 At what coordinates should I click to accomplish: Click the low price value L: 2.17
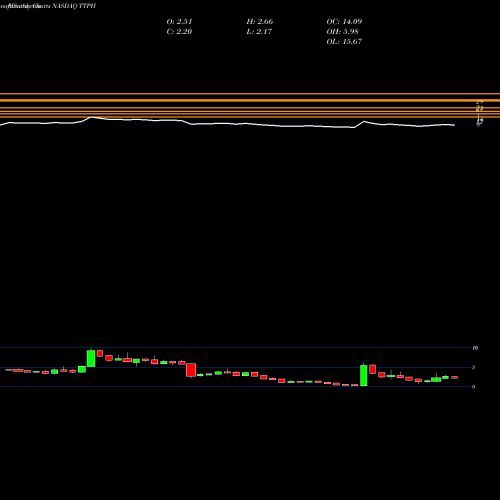pyautogui.click(x=259, y=31)
